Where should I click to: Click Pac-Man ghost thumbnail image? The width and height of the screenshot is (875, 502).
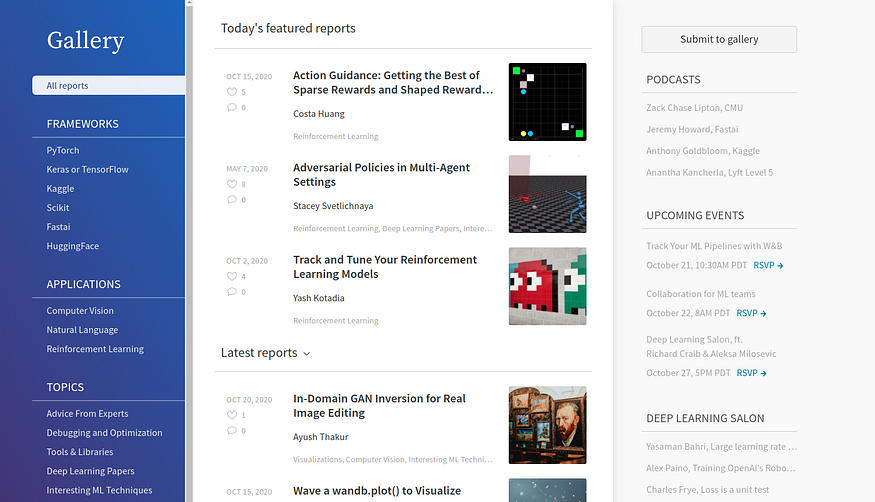(547, 286)
